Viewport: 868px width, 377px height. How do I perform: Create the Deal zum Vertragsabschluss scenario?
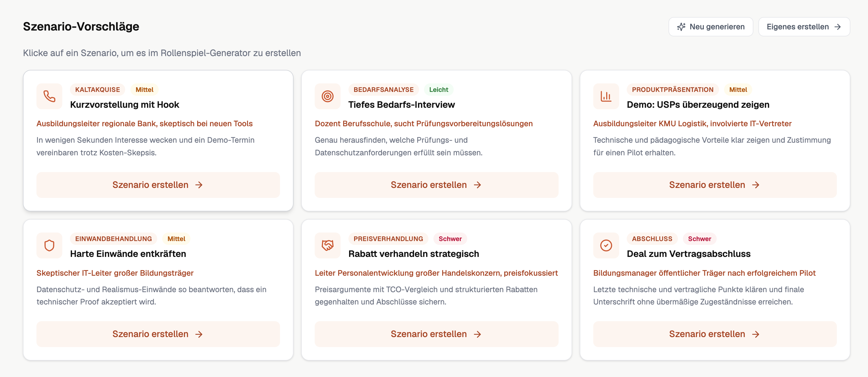tap(715, 334)
